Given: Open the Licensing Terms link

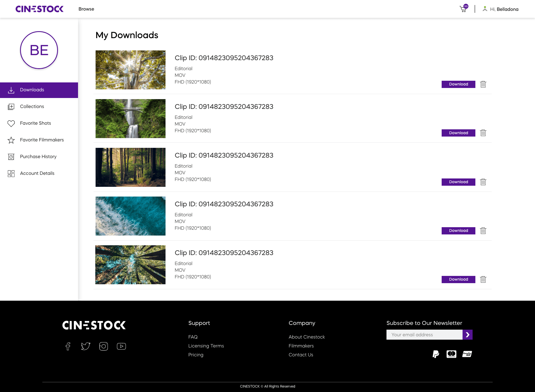Looking at the screenshot, I should [206, 346].
